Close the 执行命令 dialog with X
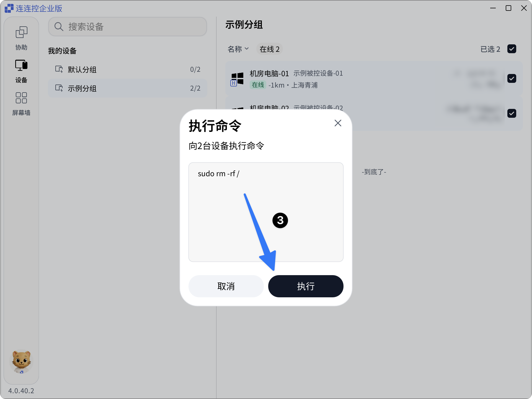The image size is (532, 399). point(338,123)
